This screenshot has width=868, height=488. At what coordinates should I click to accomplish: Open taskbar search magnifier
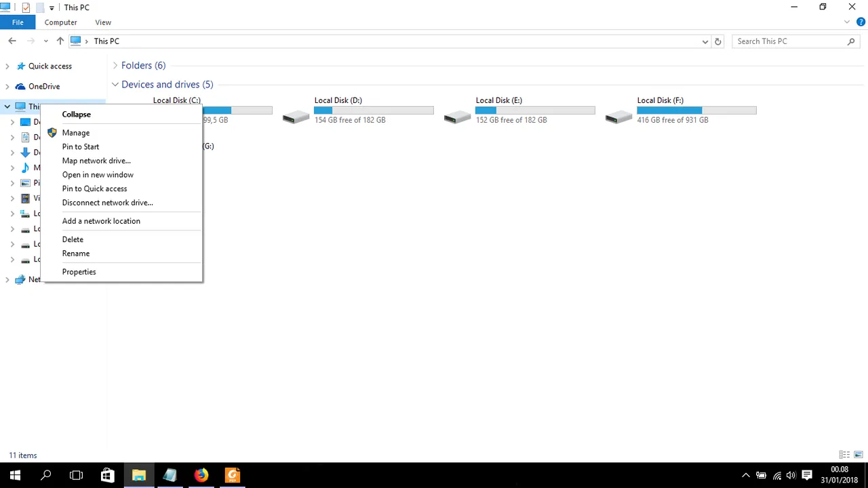click(x=46, y=475)
